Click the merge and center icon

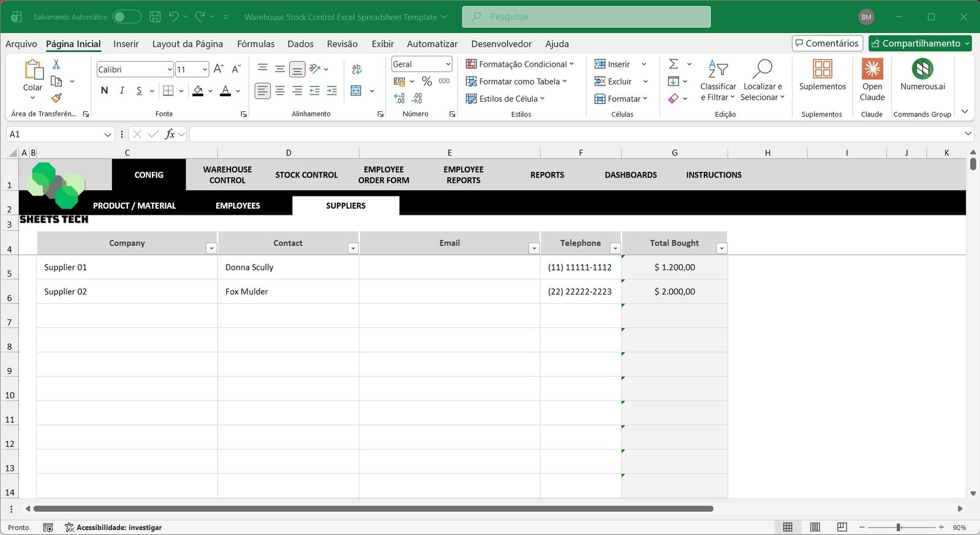356,91
